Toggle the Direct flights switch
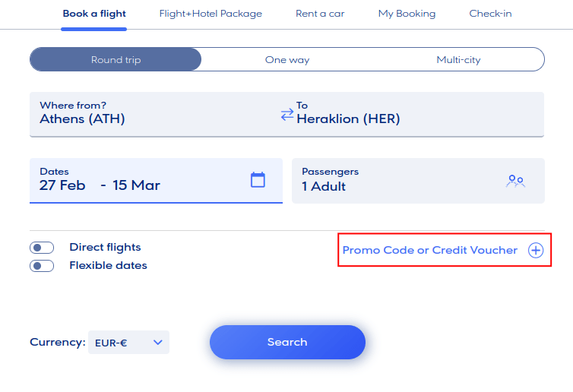 click(x=42, y=248)
